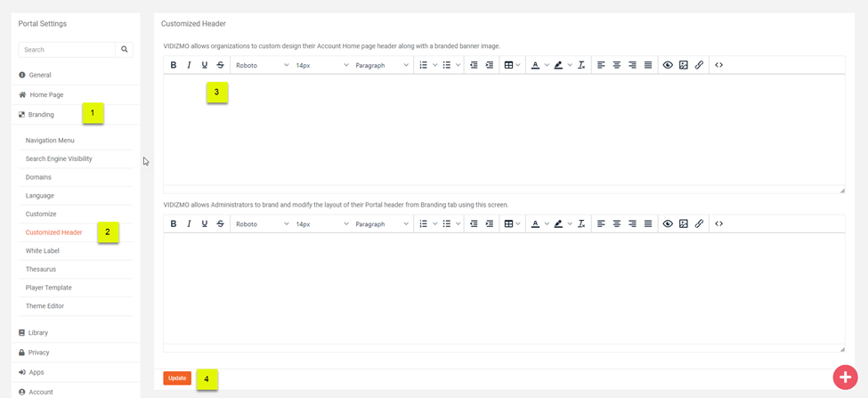Screen dimensions: 868x398
Task: Select Theme Editor in Branding menu
Action: point(45,306)
